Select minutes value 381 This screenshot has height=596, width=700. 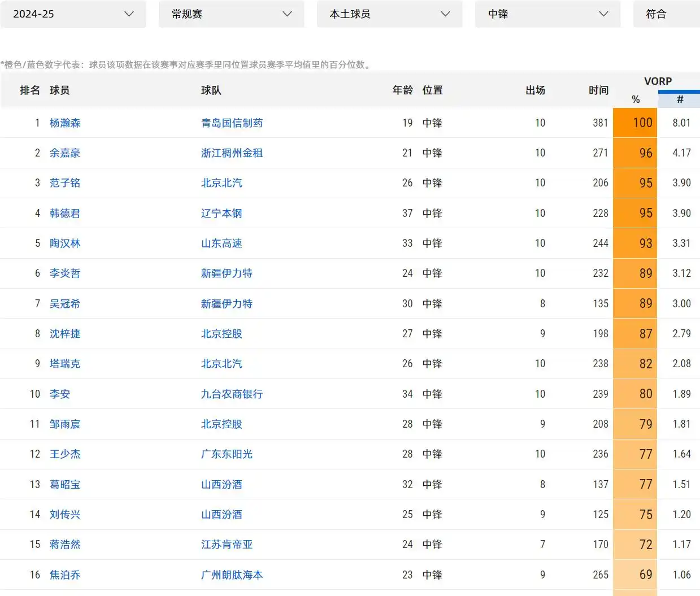pos(601,123)
